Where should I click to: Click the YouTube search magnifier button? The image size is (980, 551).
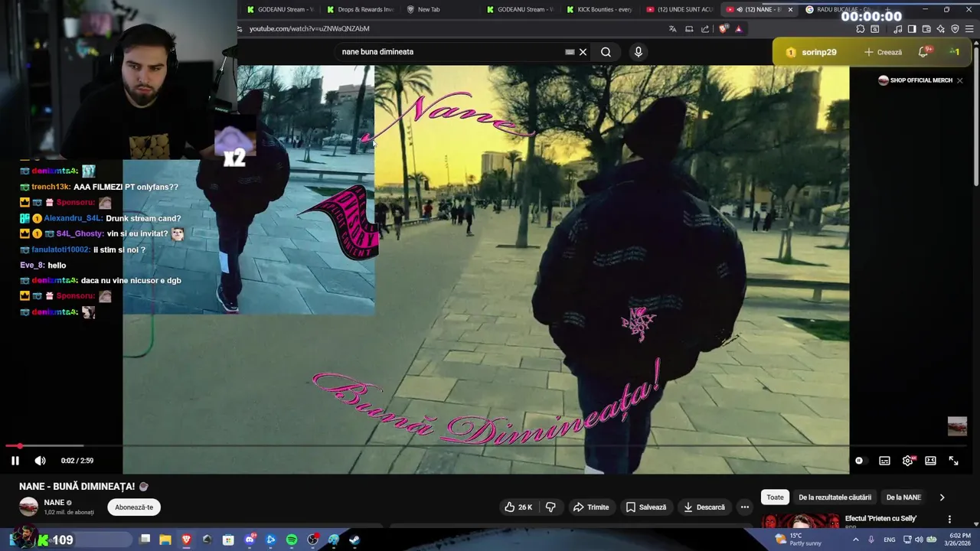pos(606,52)
